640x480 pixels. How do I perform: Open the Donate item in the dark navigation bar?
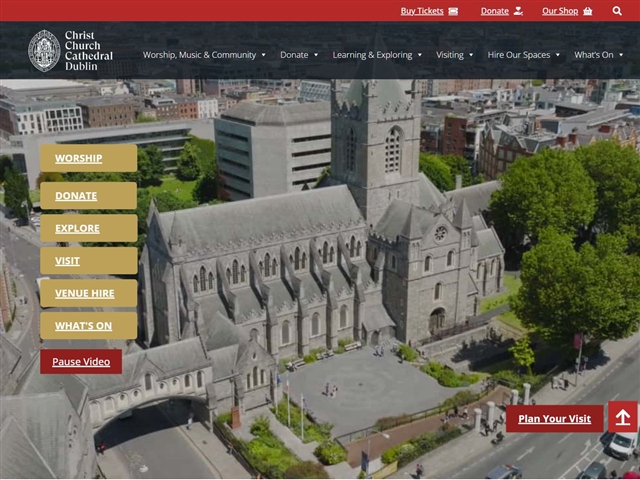[x=294, y=55]
